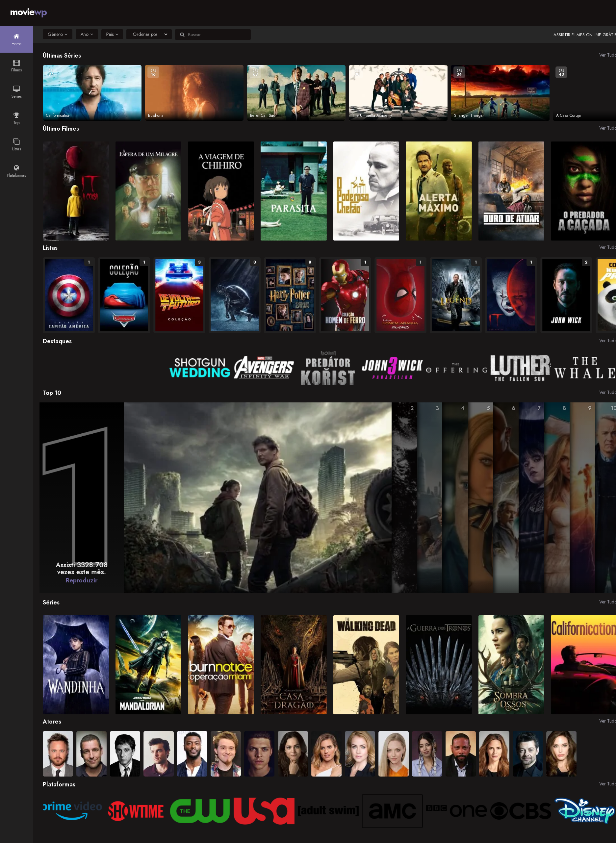Open O Poderoso Chefão poster
The image size is (616, 843).
point(366,191)
